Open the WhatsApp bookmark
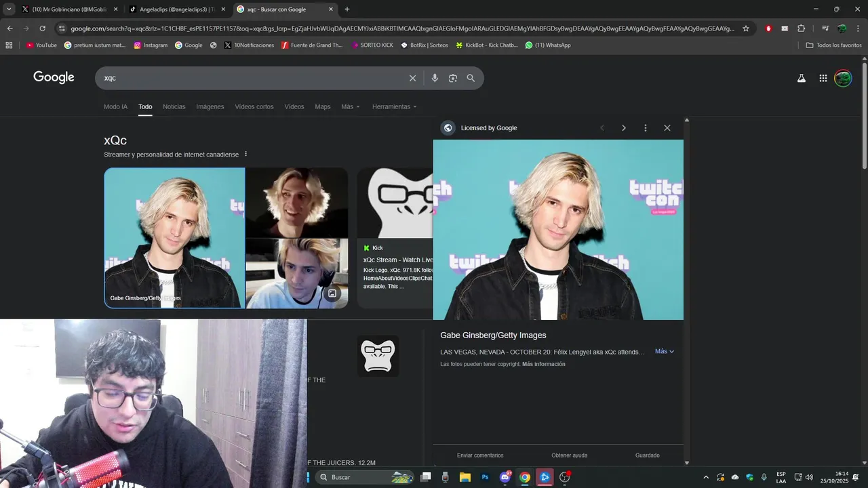This screenshot has width=868, height=488. [x=548, y=45]
